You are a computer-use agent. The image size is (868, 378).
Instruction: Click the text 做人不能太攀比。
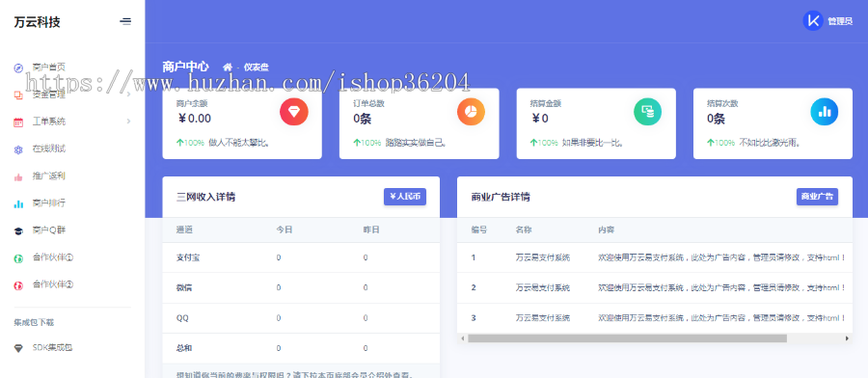tap(239, 143)
